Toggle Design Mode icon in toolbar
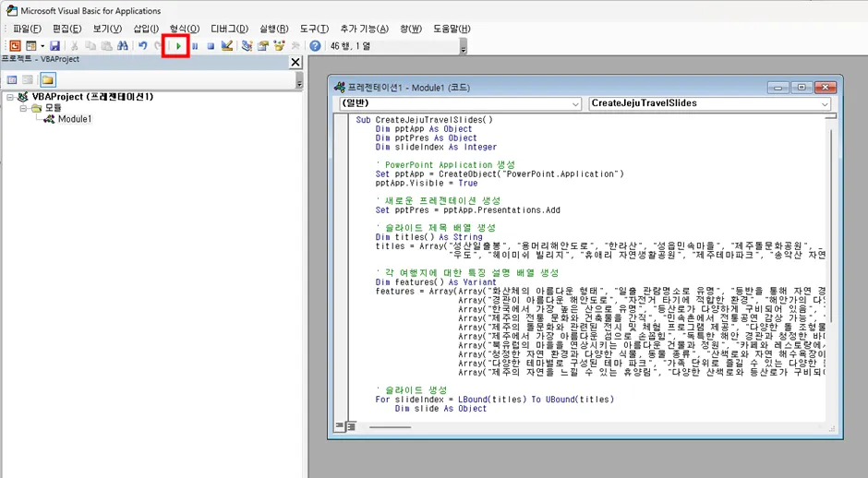This screenshot has height=478, width=868. click(x=227, y=45)
